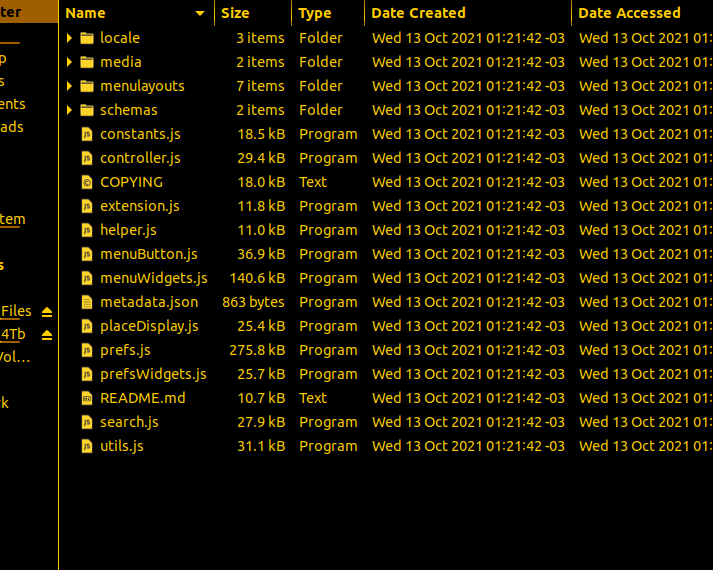Select the extension.js file name

(140, 206)
